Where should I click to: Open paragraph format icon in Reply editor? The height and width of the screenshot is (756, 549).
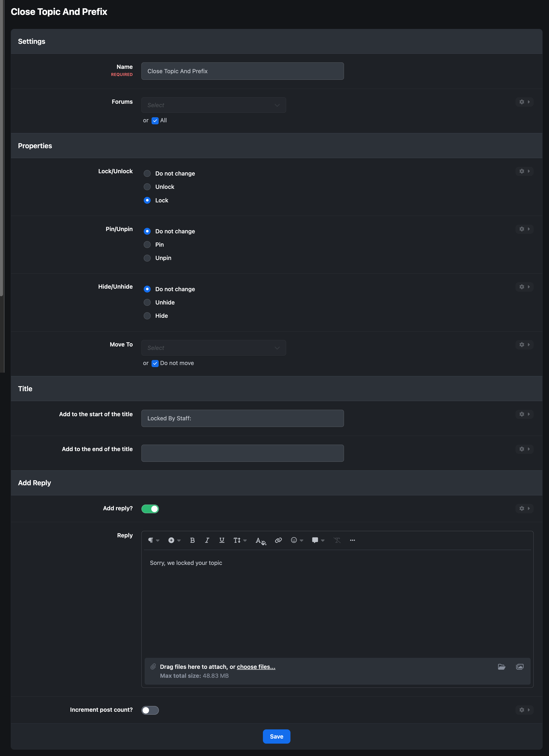[153, 540]
